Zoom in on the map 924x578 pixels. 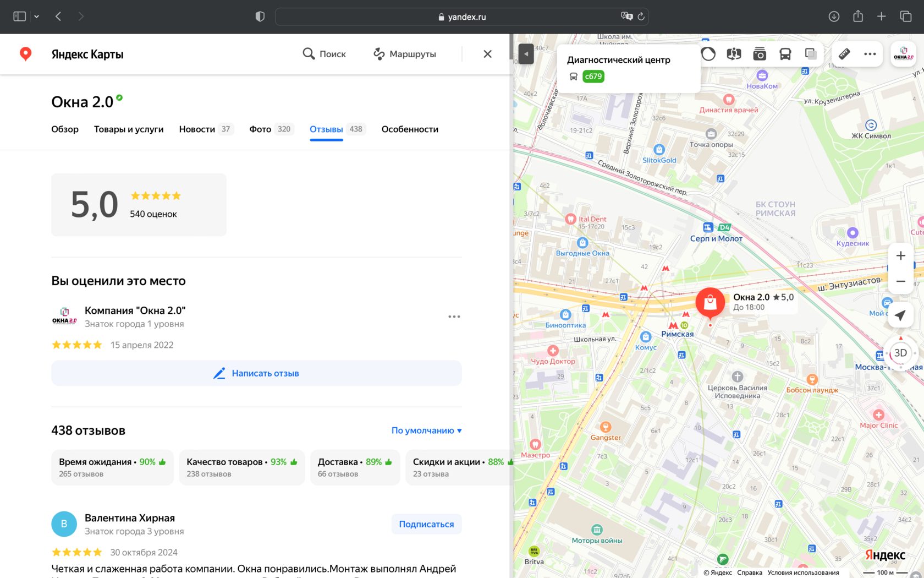click(x=901, y=256)
